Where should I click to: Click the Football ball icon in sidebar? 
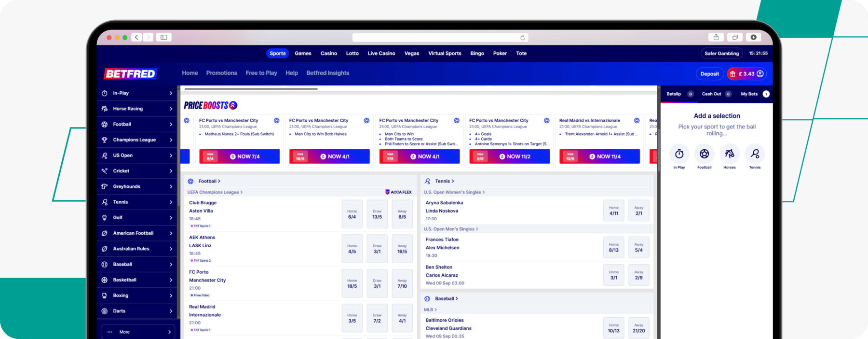[x=104, y=124]
